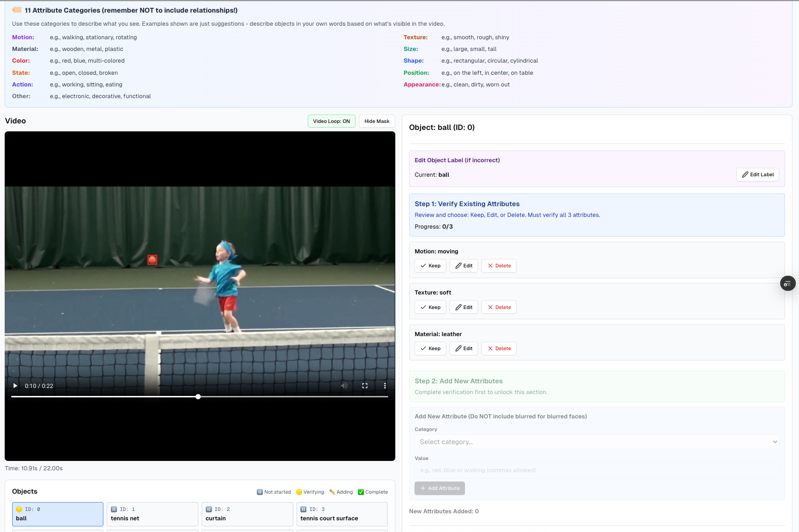The width and height of the screenshot is (799, 532).
Task: Edit the Motion: moving attribute
Action: 464,266
